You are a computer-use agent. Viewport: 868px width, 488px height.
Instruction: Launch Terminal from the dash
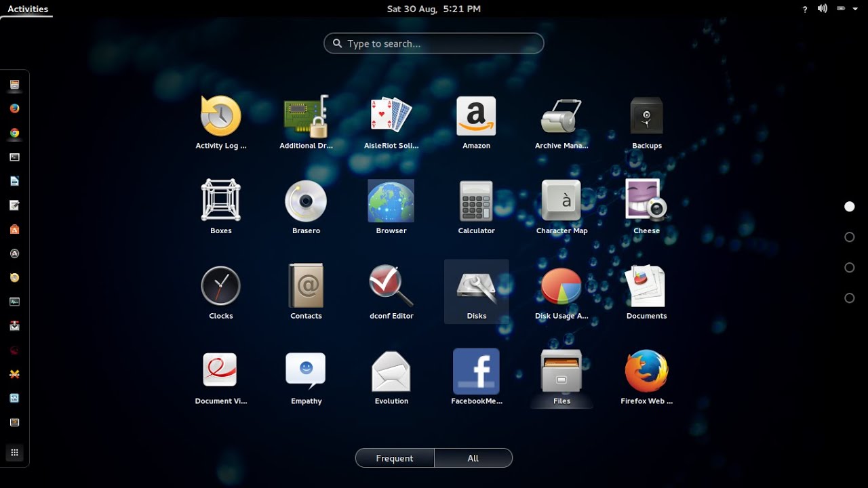pos(14,157)
